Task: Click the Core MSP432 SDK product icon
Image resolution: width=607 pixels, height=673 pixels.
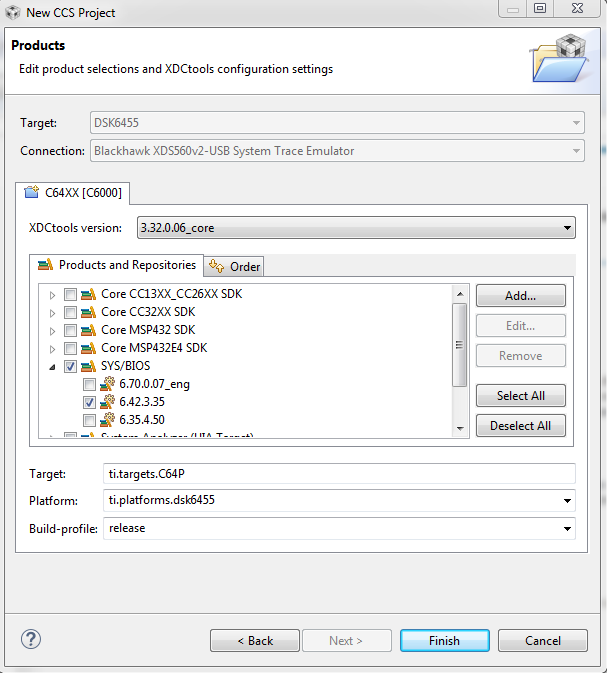Action: click(88, 330)
